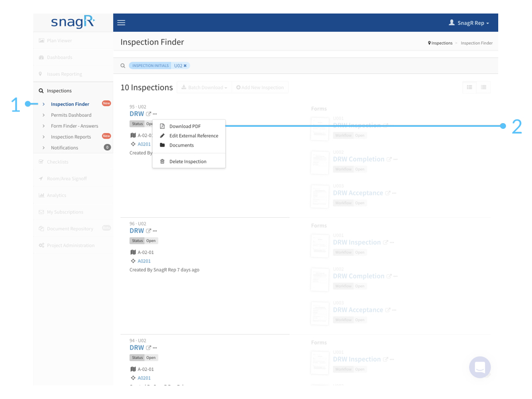Open DRW Acceptance form under inspection 96
Screen dimensions: 532x399
[x=358, y=310]
